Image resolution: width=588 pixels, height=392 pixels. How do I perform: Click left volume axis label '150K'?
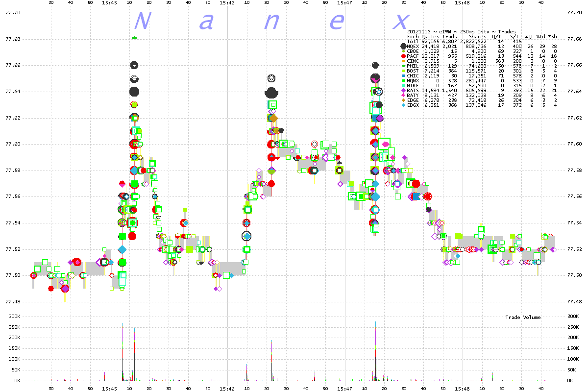click(14, 348)
